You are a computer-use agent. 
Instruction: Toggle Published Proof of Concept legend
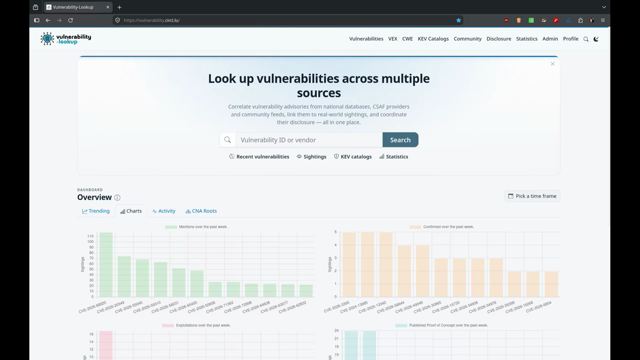tap(441, 325)
